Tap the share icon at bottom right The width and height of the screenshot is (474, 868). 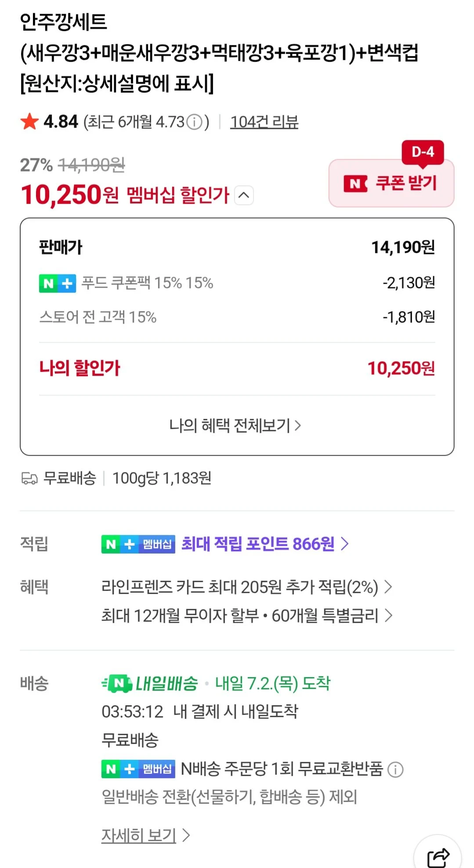click(438, 857)
